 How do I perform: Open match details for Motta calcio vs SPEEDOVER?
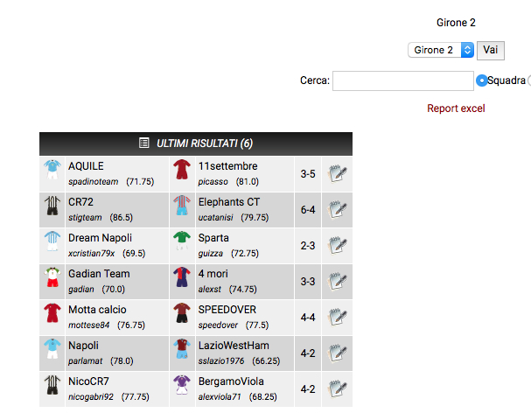336,317
